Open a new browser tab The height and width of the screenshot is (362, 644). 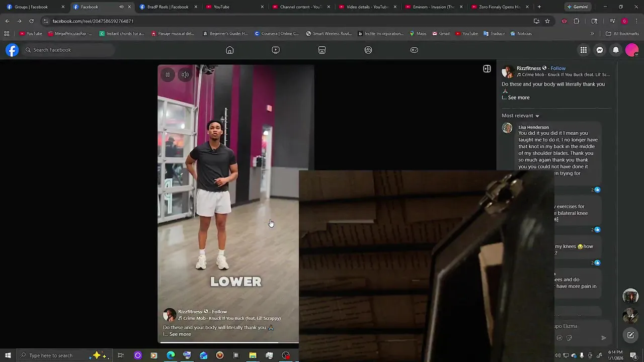(539, 7)
